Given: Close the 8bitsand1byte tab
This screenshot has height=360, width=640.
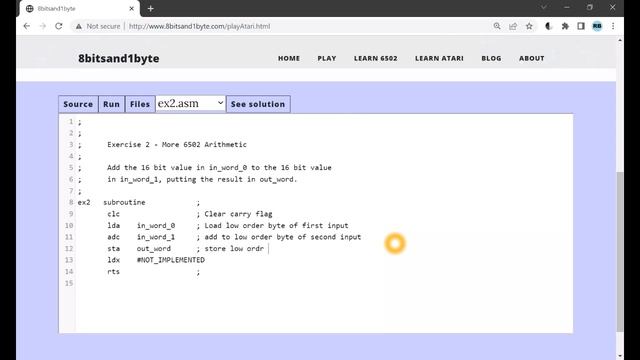Looking at the screenshot, I should click(x=131, y=8).
